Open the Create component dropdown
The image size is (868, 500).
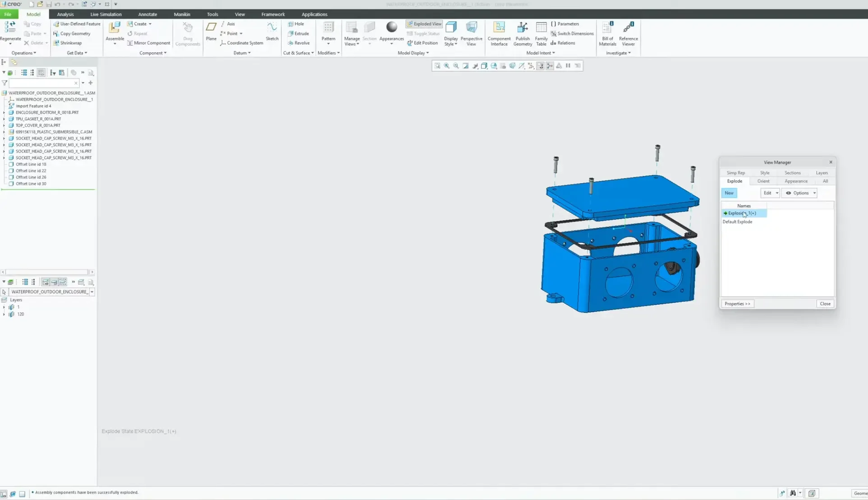[x=139, y=24]
